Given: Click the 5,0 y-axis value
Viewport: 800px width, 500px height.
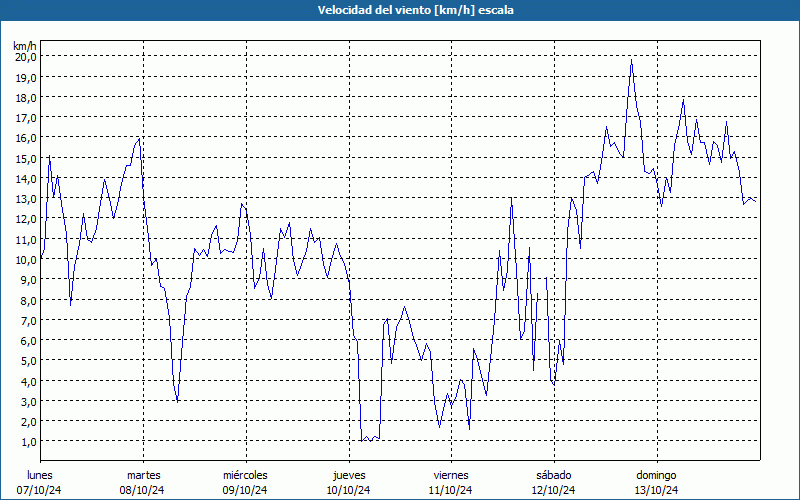Looking at the screenshot, I should [x=29, y=360].
